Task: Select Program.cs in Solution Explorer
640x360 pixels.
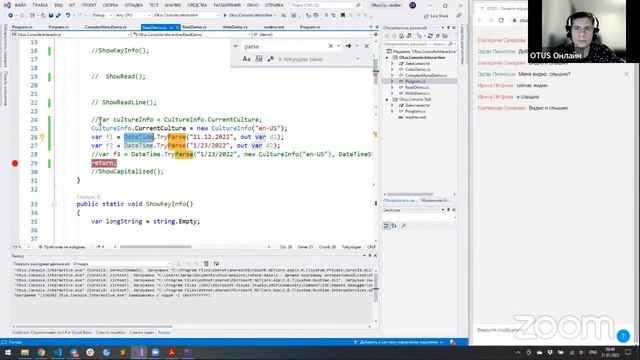Action: [x=415, y=81]
